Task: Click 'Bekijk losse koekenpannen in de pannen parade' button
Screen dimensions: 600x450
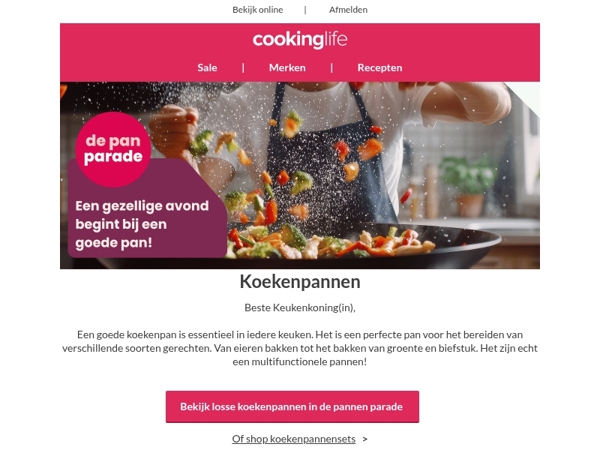Action: pyautogui.click(x=292, y=407)
